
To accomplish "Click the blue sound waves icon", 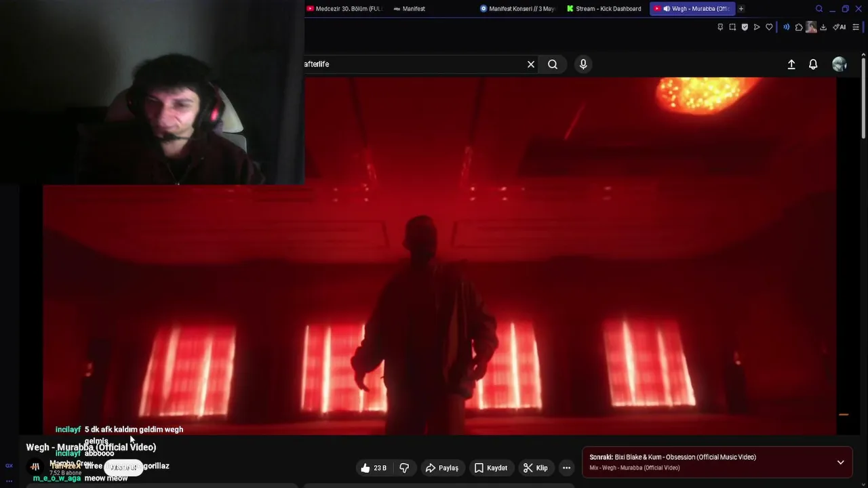I will [787, 27].
